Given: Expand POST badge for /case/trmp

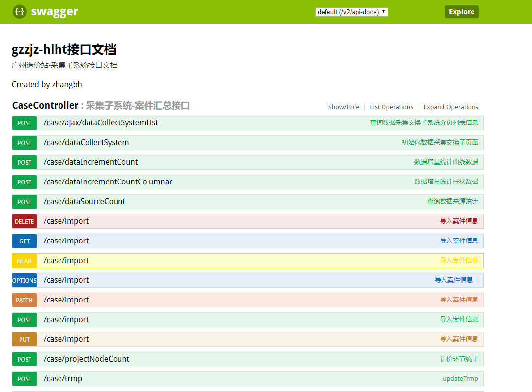Looking at the screenshot, I should pos(25,379).
